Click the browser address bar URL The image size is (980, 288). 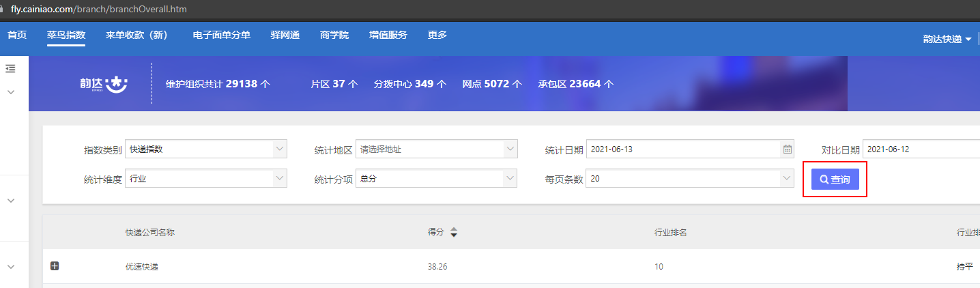point(99,10)
